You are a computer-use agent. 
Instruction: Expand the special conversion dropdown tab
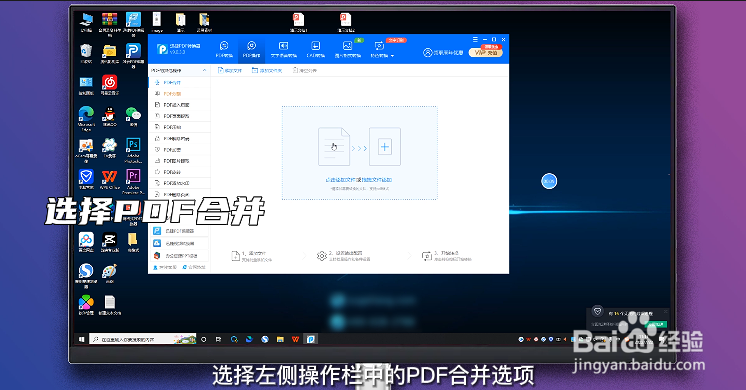[382, 49]
